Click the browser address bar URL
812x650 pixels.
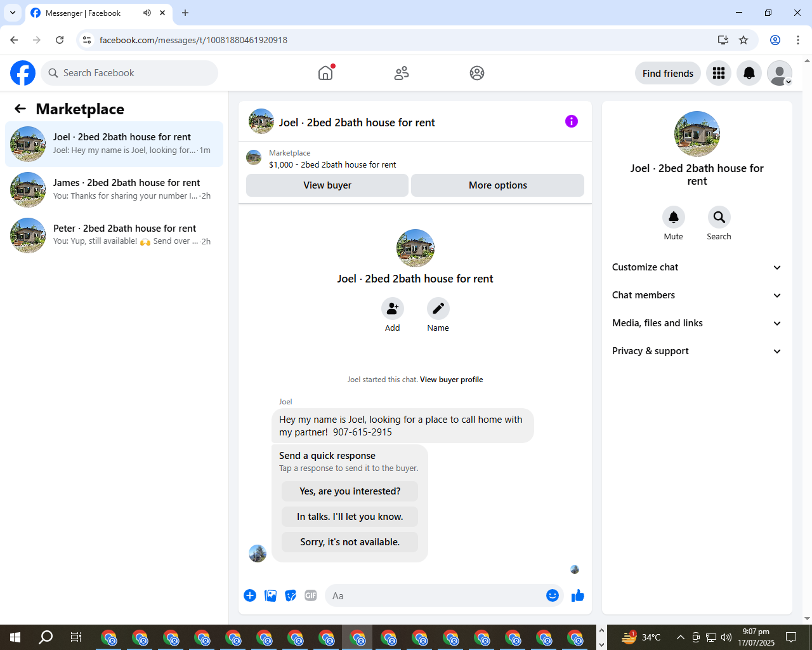coord(193,40)
